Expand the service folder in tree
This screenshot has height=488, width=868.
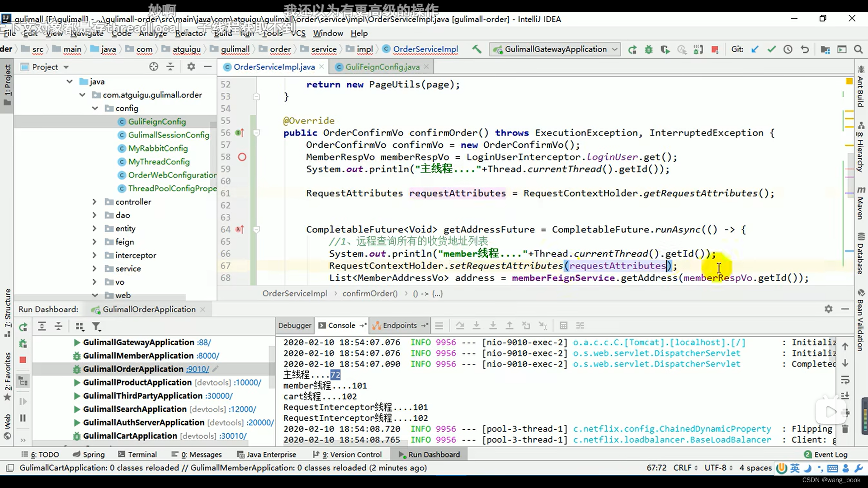[94, 269]
